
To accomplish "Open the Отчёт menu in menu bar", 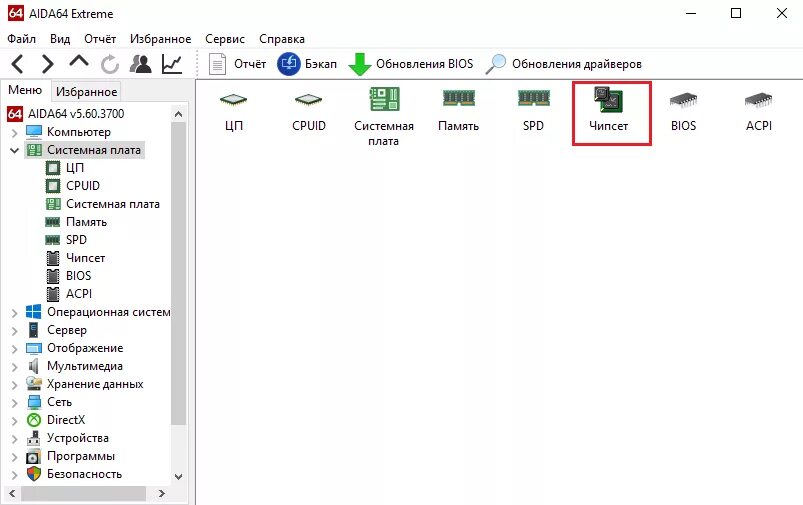I will [x=100, y=39].
